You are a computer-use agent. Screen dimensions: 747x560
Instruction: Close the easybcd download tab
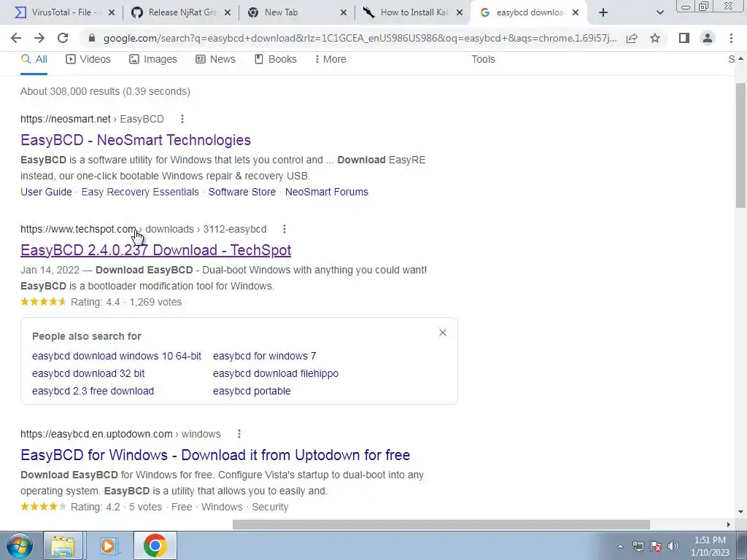[576, 13]
